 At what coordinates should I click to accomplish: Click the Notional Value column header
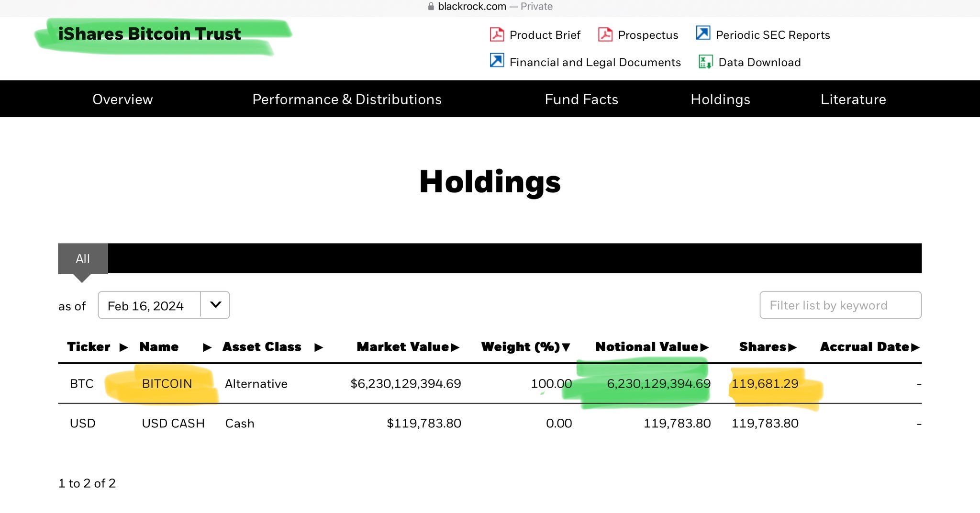[x=647, y=346]
